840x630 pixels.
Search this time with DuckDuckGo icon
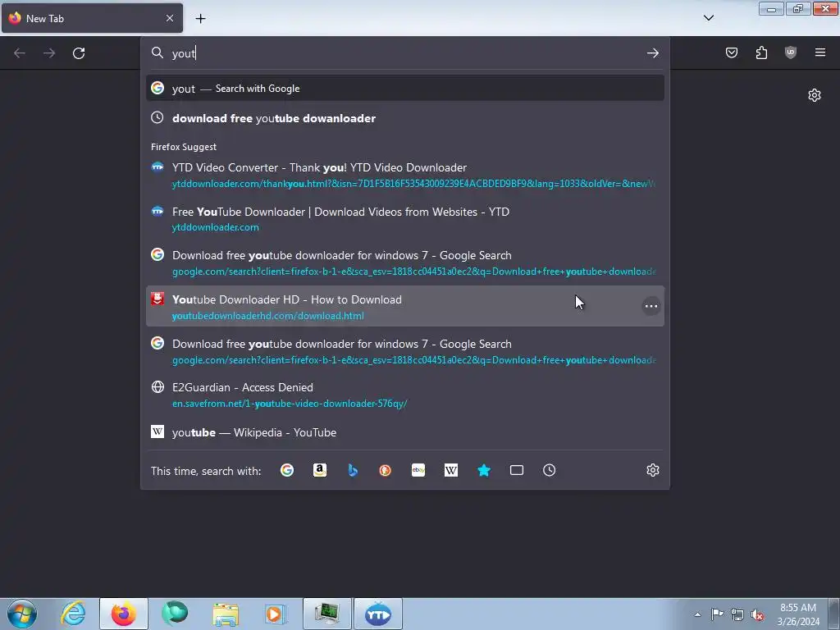point(386,470)
